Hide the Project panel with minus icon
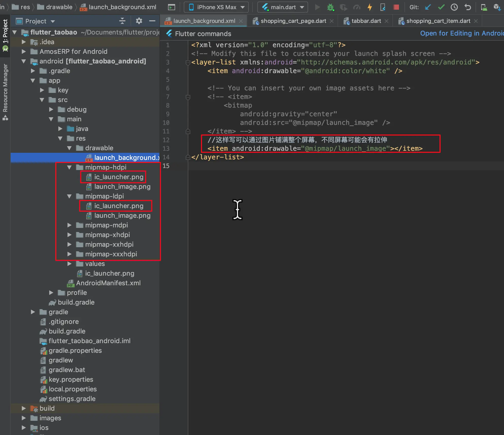The width and height of the screenshot is (504, 435). [152, 21]
